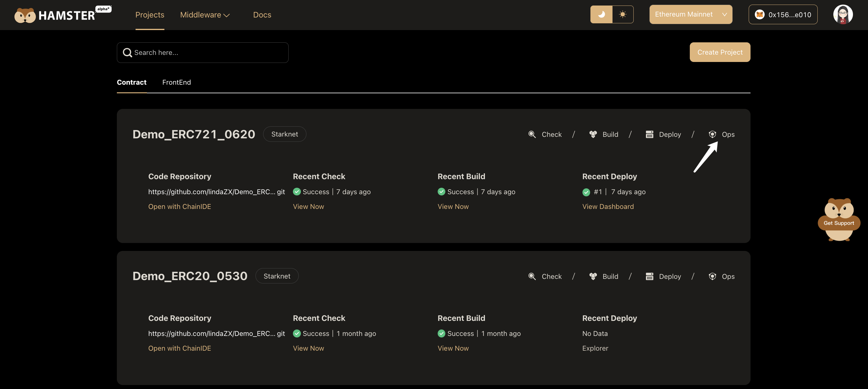Click the Hamster logo icon

click(25, 15)
